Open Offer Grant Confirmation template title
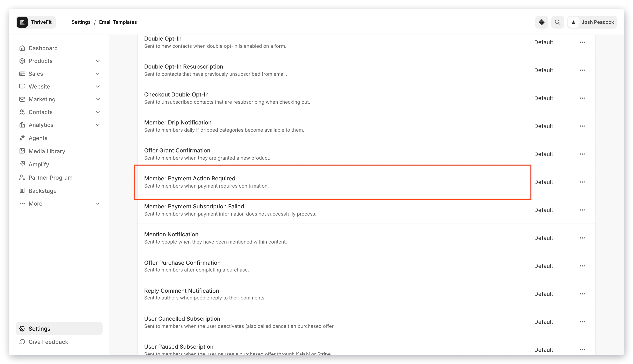 click(177, 150)
